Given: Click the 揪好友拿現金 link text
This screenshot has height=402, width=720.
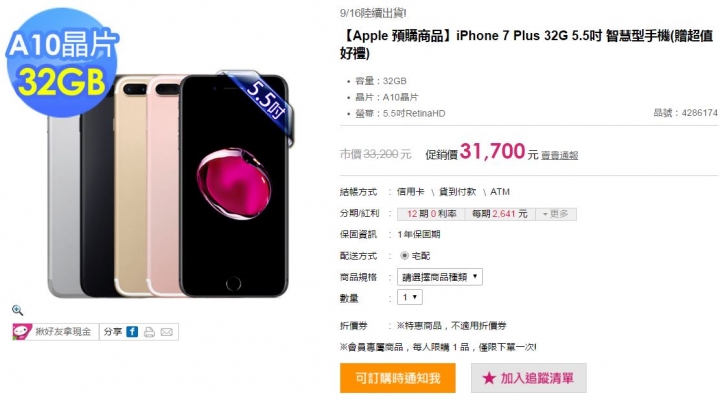Looking at the screenshot, I should (x=63, y=332).
